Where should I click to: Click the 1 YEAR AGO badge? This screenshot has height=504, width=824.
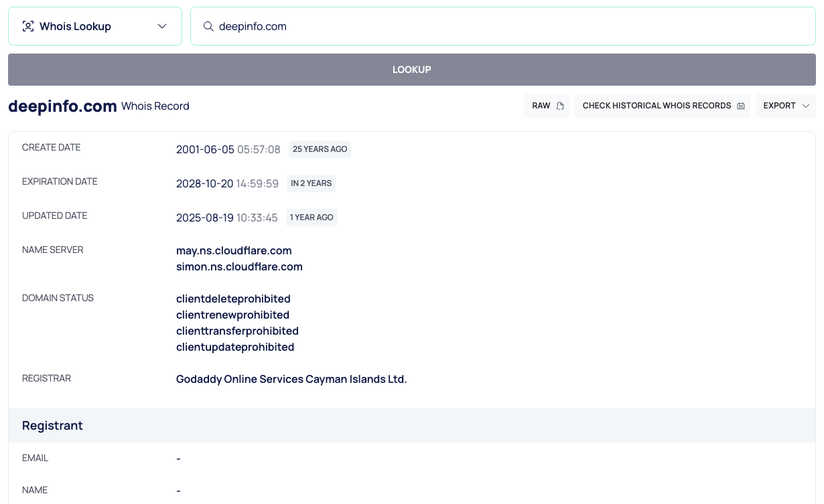tap(312, 218)
